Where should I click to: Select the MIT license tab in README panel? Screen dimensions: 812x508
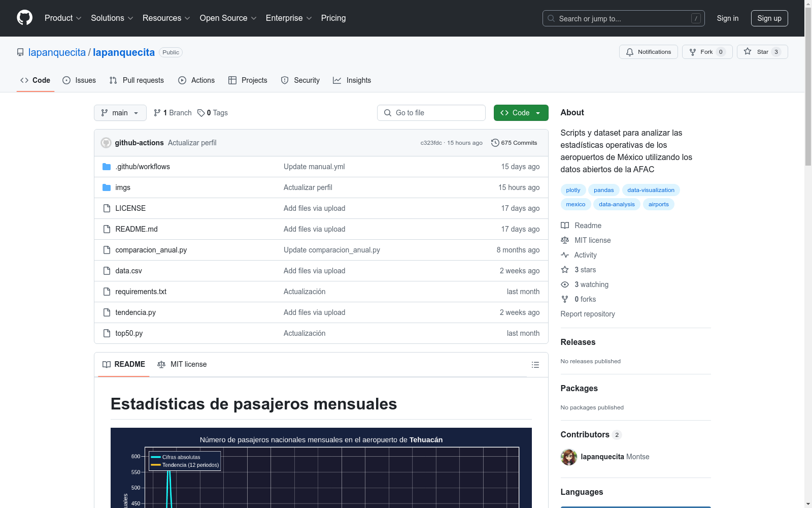182,364
